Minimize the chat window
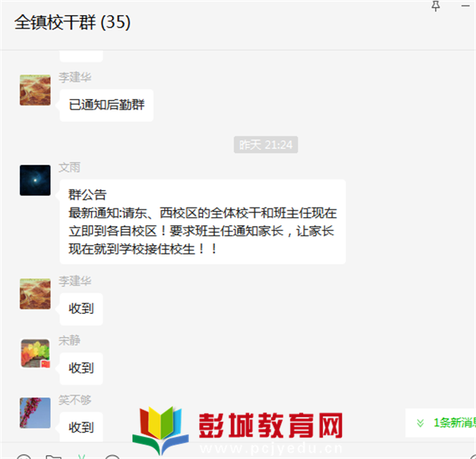The height and width of the screenshot is (459, 476). [466, 6]
